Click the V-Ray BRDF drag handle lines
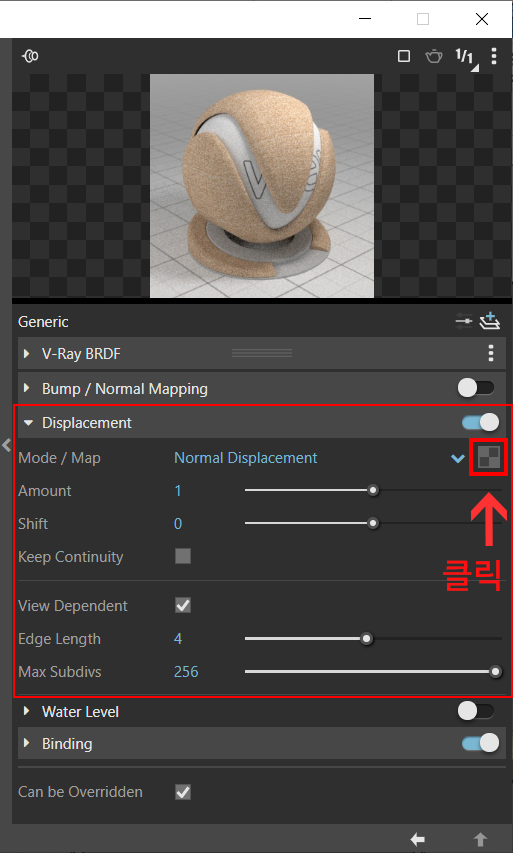Viewport: 513px width, 853px height. (262, 354)
